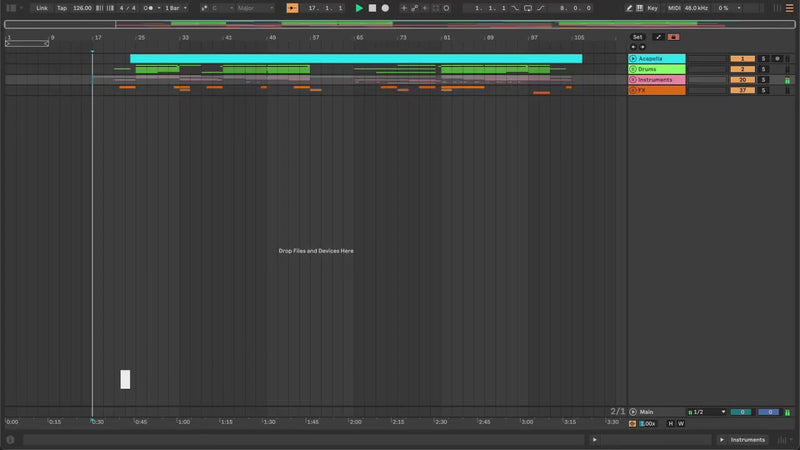Toggle the FX track activator 37
The width and height of the screenshot is (800, 450).
(742, 90)
